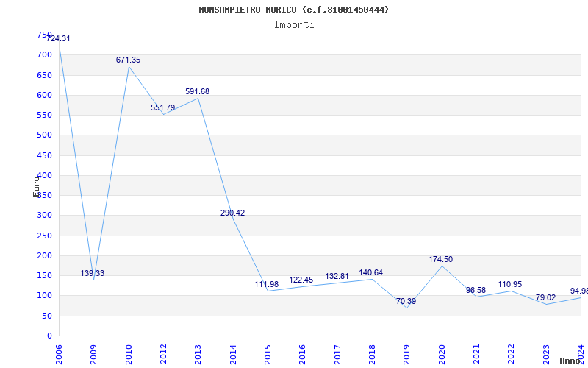The width and height of the screenshot is (588, 368).
Task: Click the 110.95 data label
Action: [x=510, y=285]
